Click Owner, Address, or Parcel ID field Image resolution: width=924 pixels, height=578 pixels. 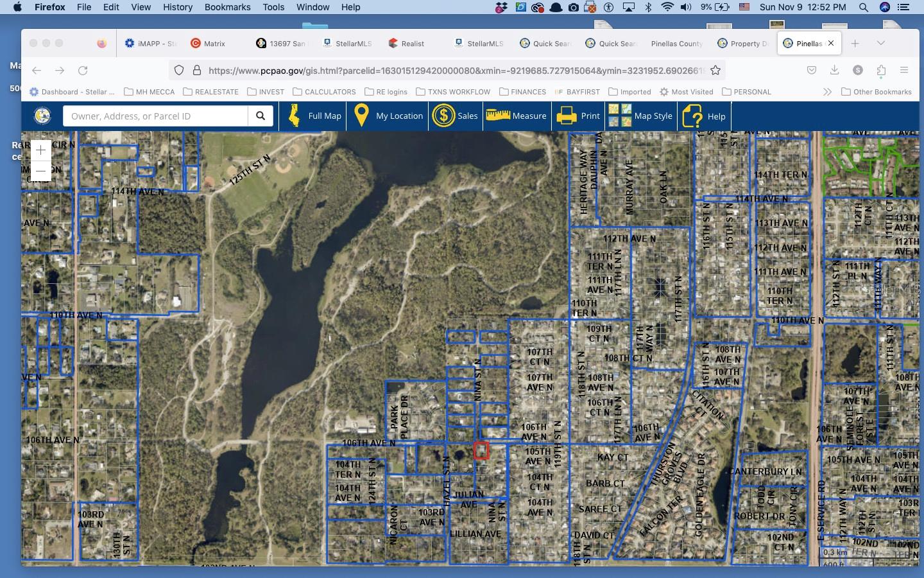pyautogui.click(x=155, y=116)
